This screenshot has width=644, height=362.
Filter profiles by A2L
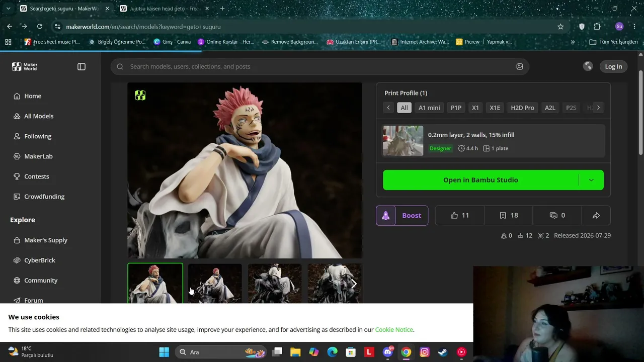click(550, 108)
